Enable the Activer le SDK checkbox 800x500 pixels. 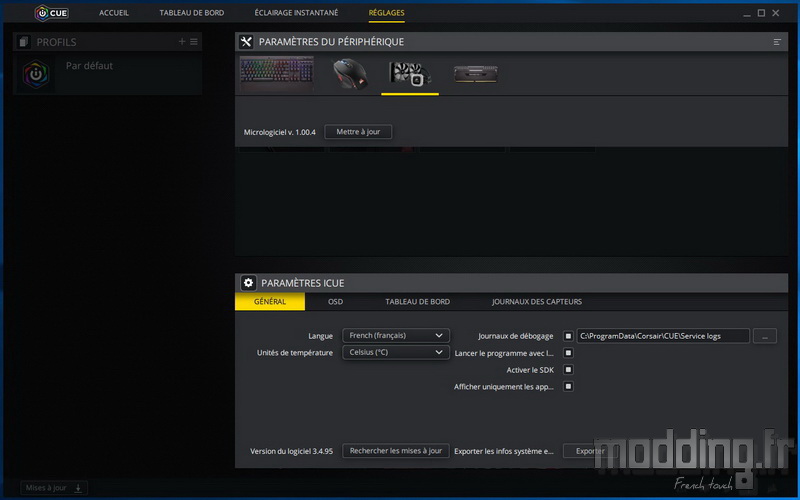click(x=568, y=369)
